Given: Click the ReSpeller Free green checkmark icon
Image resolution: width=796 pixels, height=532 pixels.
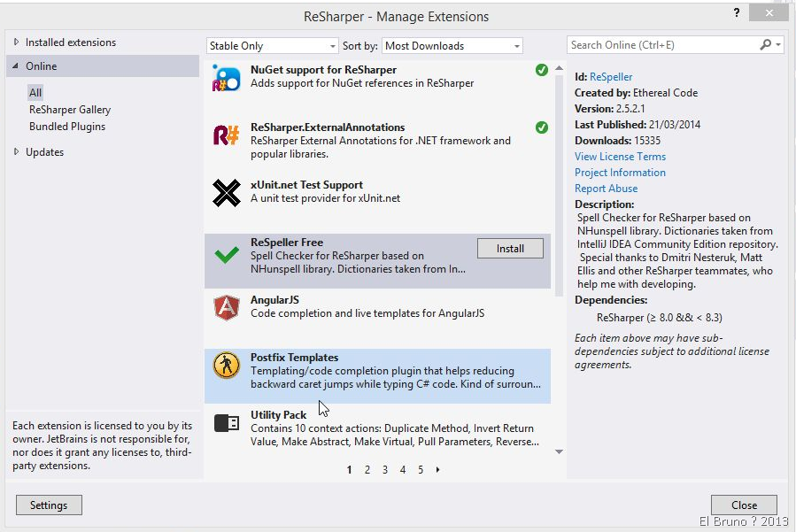Looking at the screenshot, I should pos(227,255).
